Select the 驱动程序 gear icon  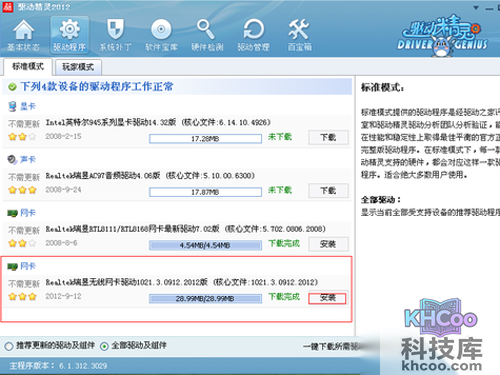69,35
